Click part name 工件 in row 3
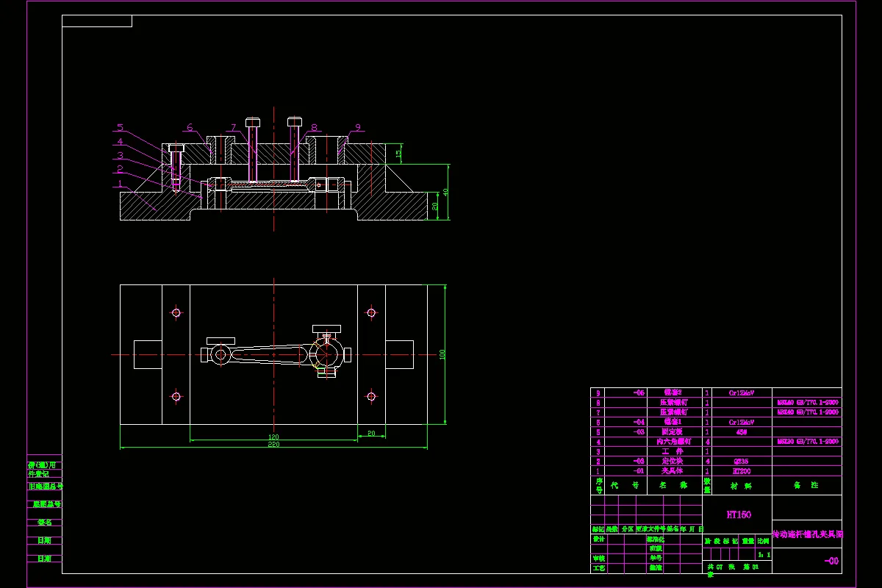The height and width of the screenshot is (588, 882). pyautogui.click(x=673, y=451)
